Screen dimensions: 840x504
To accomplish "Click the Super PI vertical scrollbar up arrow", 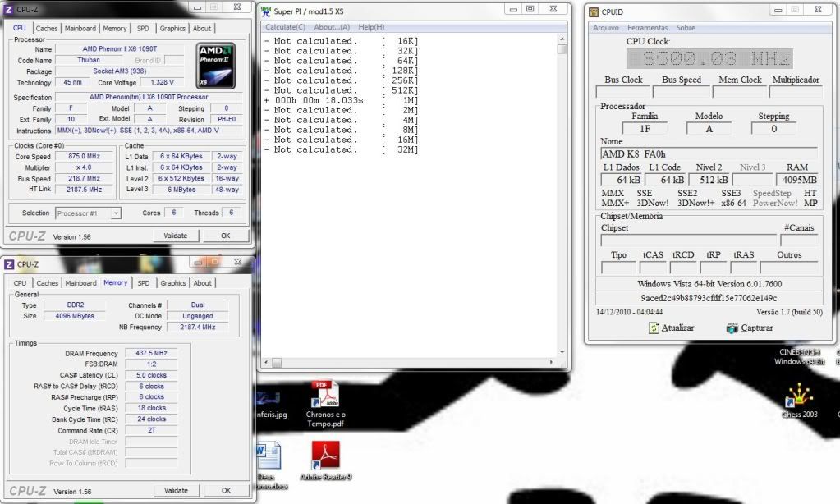I will (562, 39).
